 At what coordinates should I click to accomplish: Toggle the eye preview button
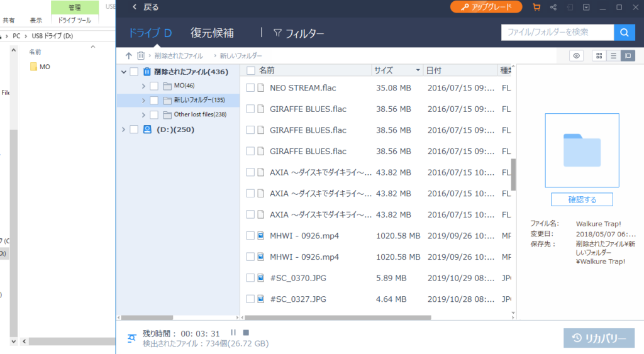576,56
